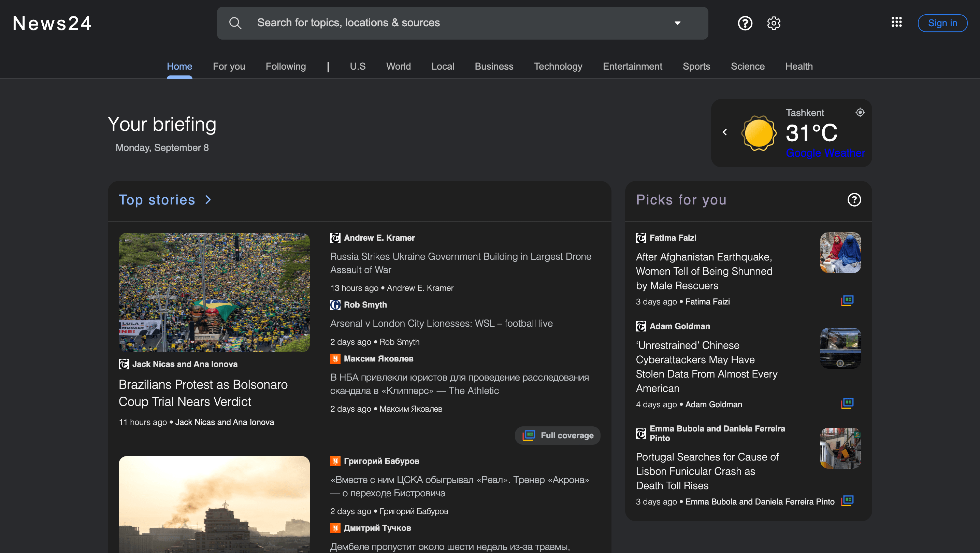Click the Guardian logo next to Rob Smyth
The height and width of the screenshot is (553, 980).
(334, 304)
